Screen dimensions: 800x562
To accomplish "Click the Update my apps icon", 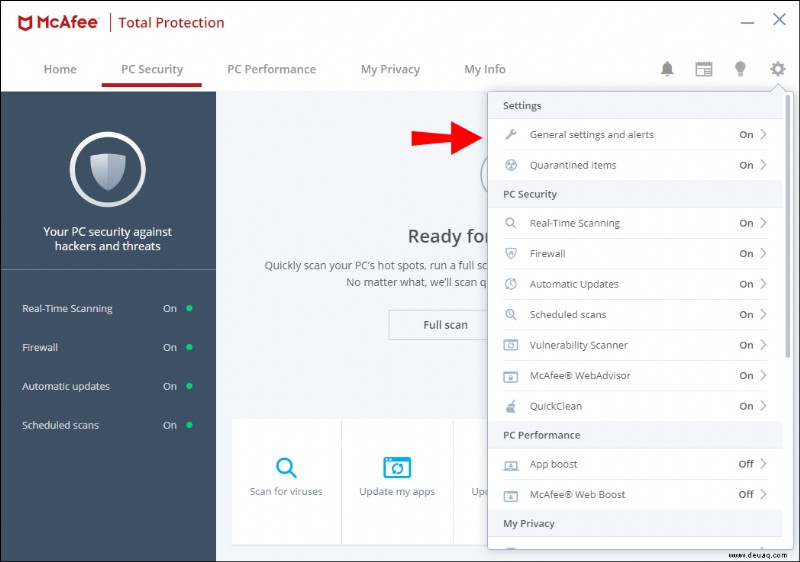I will (397, 467).
